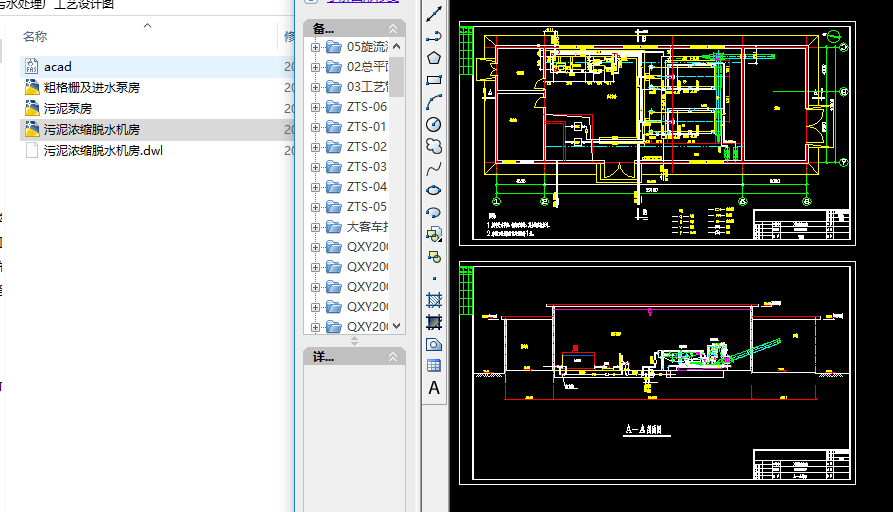Select the Spline curve tool
The width and height of the screenshot is (893, 512).
[x=434, y=168]
